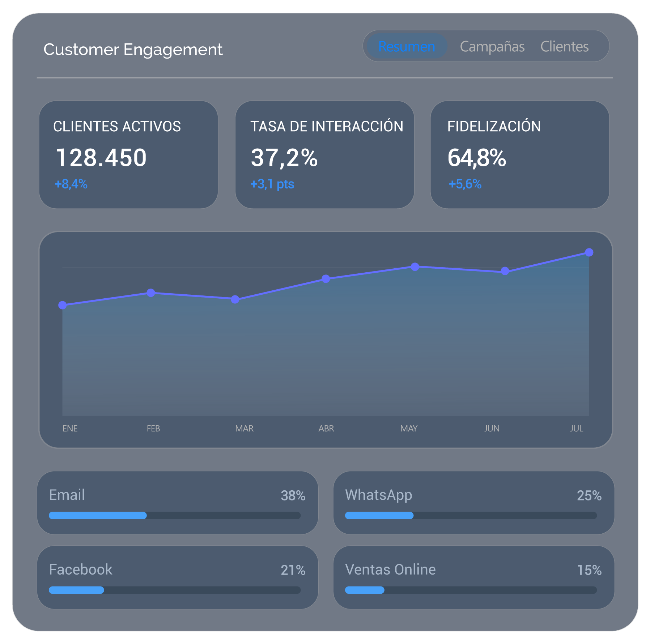Click the WhatsApp progress bar
This screenshot has height=644, width=650.
471,515
